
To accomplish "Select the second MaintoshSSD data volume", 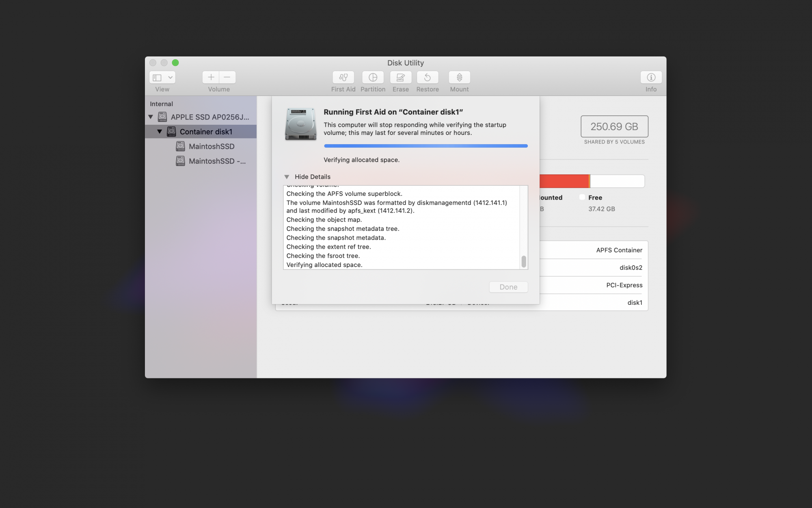I will coord(217,161).
